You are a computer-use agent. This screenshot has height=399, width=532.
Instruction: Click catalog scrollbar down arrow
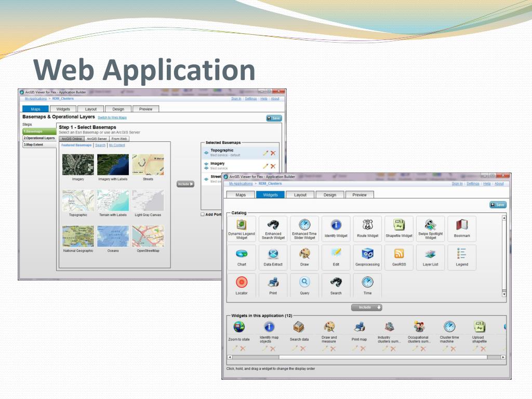tap(504, 294)
